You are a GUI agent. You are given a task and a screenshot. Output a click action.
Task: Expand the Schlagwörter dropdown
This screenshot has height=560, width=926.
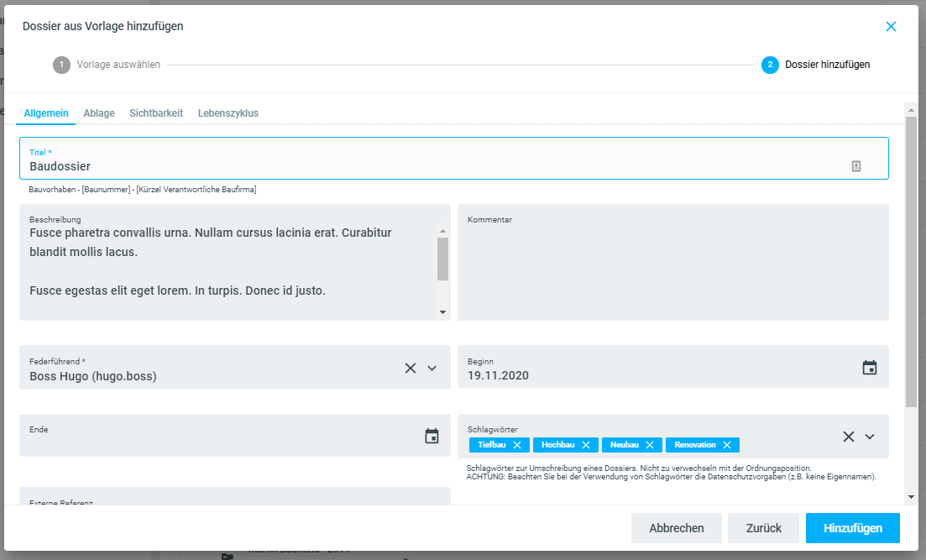point(870,437)
